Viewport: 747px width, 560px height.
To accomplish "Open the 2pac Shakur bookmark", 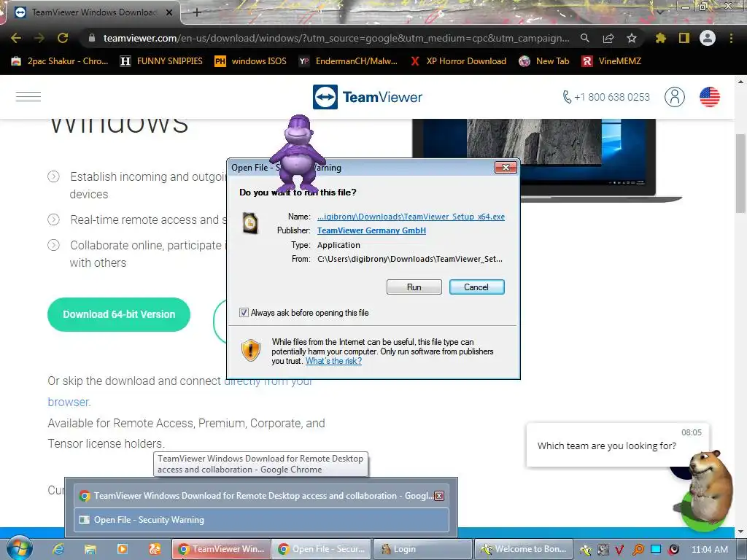I will point(60,61).
